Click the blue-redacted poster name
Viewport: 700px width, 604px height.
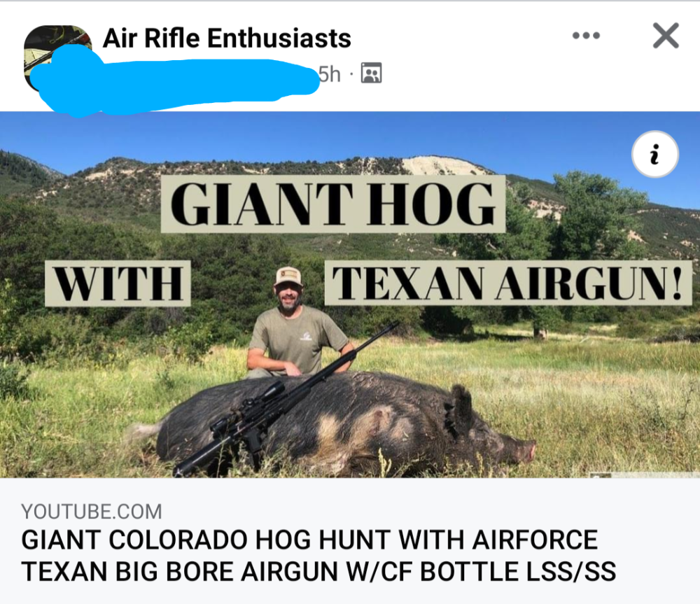(x=176, y=80)
